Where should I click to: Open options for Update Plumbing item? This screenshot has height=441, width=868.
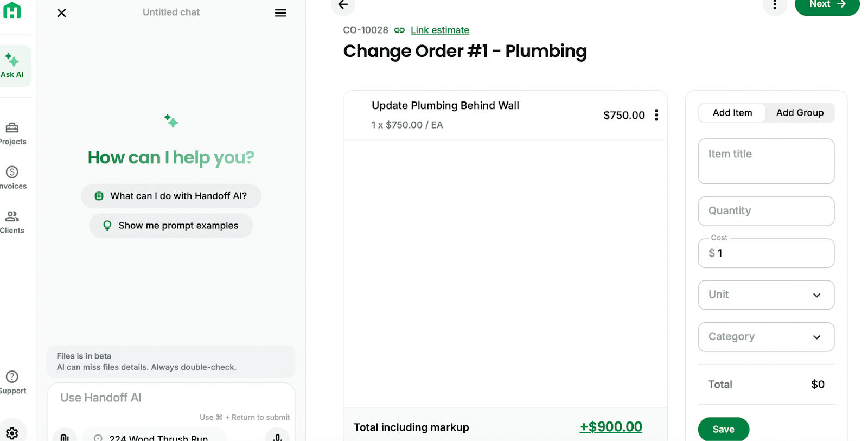[x=656, y=115]
